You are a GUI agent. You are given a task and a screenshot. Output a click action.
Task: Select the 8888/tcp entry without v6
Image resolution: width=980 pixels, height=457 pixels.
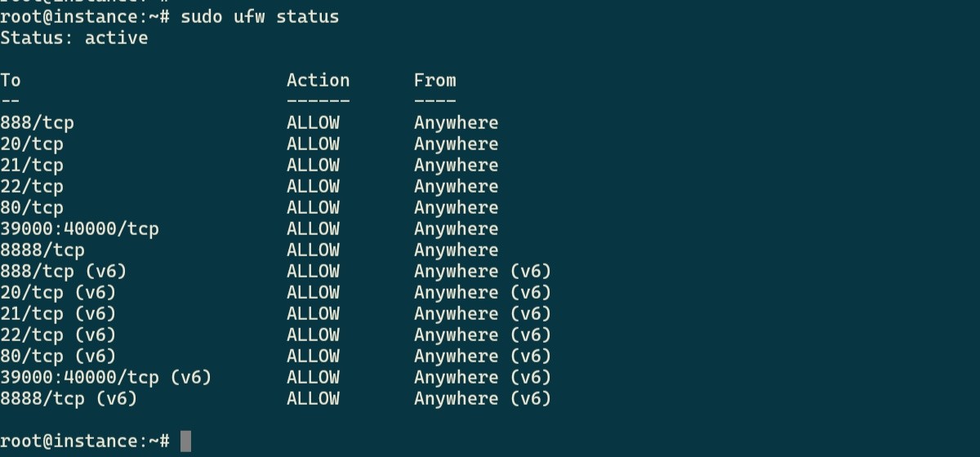(x=42, y=250)
